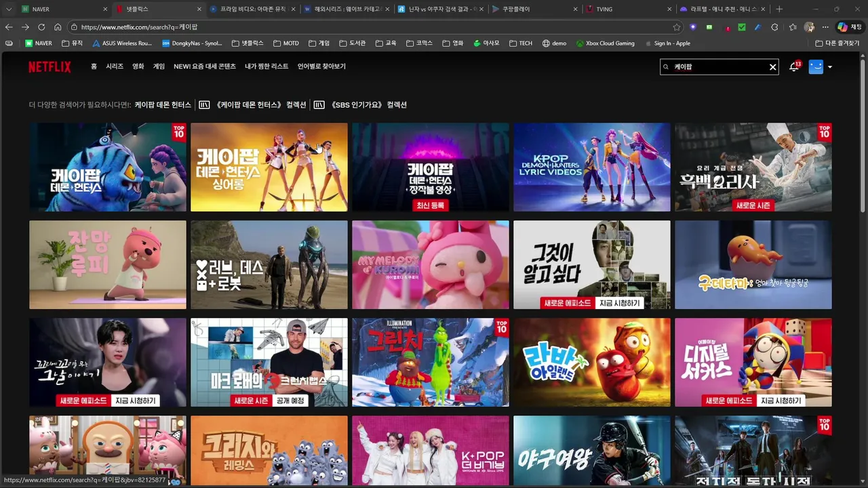Image resolution: width=868 pixels, height=488 pixels.
Task: Open the 내가 찜한 리스트 menu
Action: (267, 66)
